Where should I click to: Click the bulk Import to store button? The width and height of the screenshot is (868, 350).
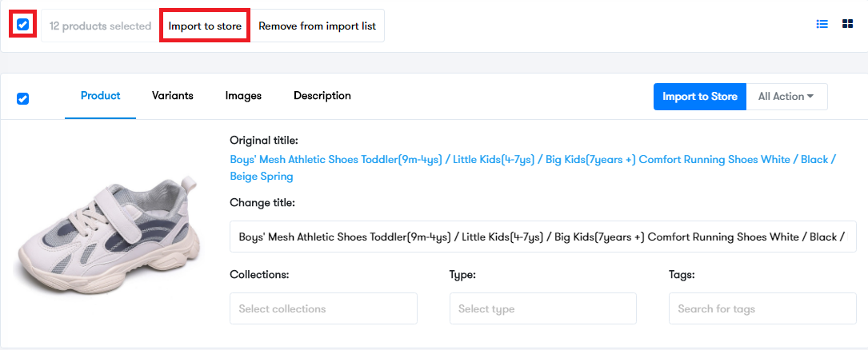pyautogui.click(x=205, y=26)
